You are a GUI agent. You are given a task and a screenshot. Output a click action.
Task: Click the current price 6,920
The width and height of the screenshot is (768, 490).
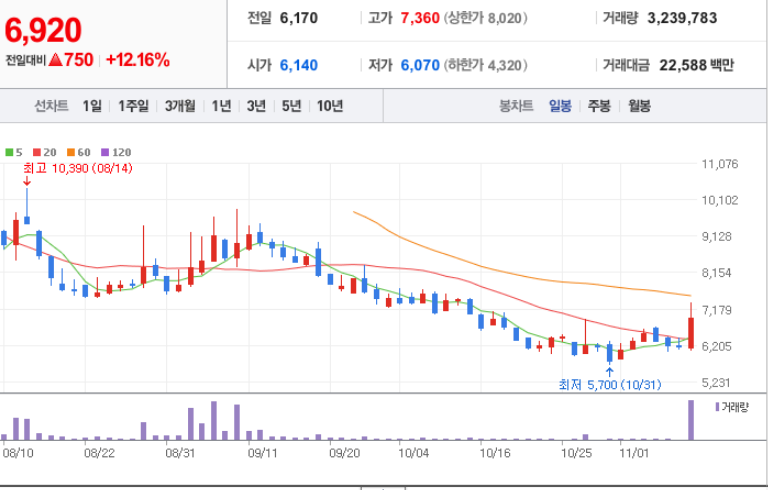tap(43, 31)
